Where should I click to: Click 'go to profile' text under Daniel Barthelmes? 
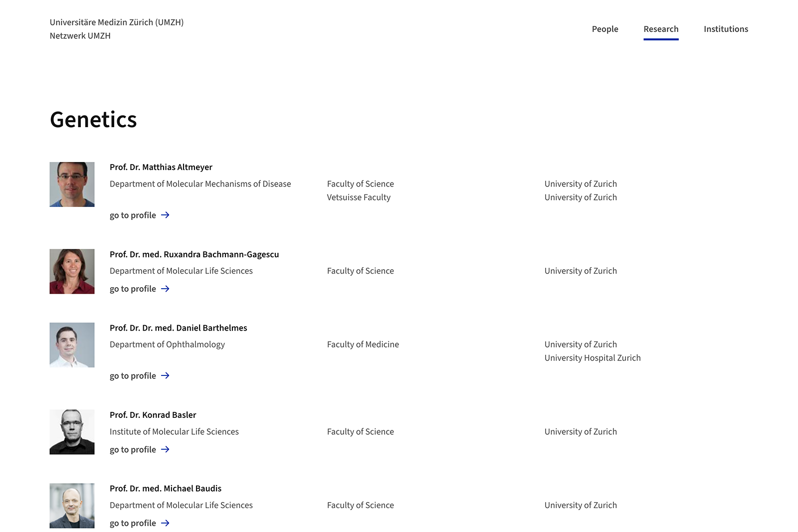133,376
